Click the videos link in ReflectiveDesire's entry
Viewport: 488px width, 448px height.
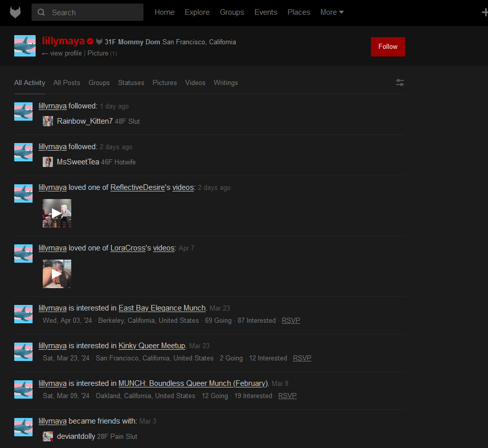[x=183, y=187]
